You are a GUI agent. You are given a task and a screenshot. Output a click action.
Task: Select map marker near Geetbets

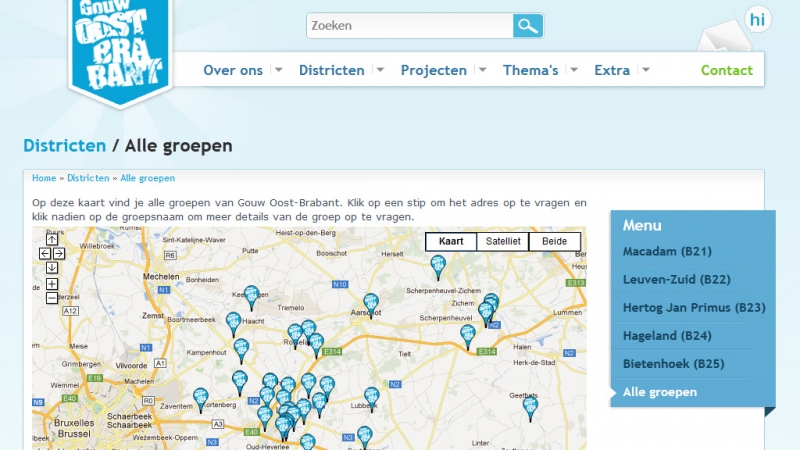pos(531,409)
